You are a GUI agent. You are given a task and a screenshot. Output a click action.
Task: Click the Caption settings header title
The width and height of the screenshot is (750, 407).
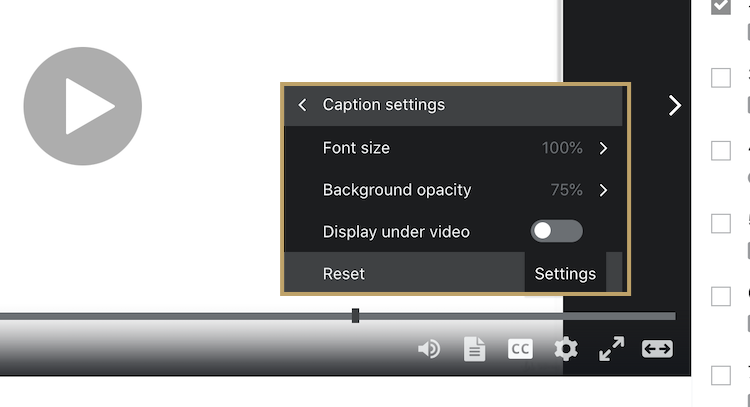384,105
